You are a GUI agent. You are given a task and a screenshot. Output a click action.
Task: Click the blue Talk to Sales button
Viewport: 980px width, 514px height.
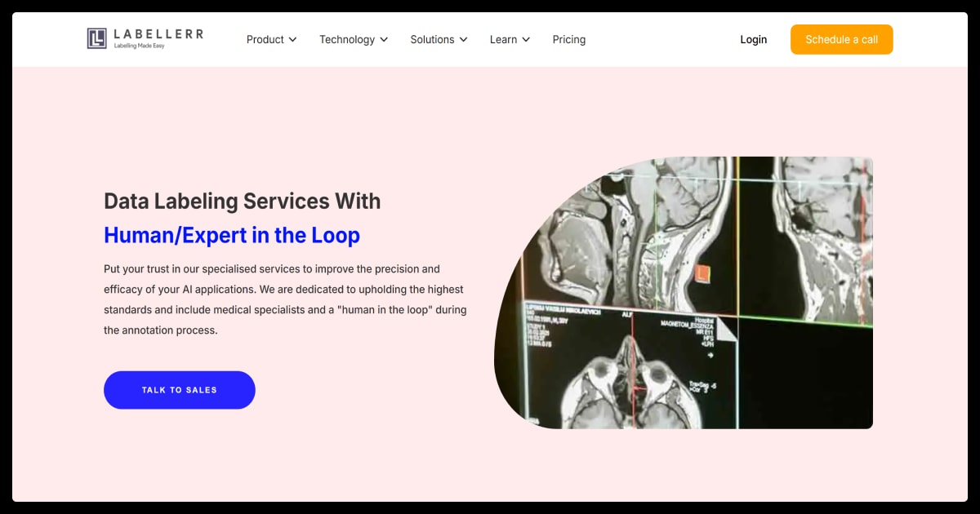pos(179,390)
